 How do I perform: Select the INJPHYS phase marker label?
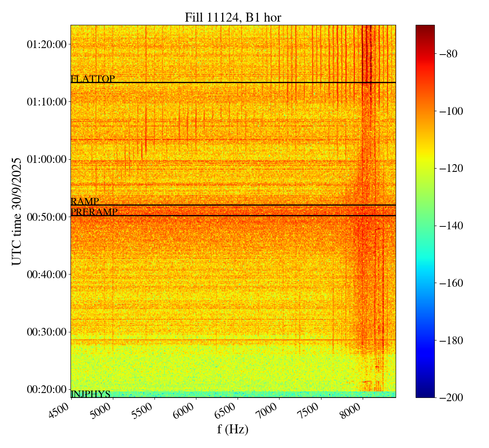point(90,394)
